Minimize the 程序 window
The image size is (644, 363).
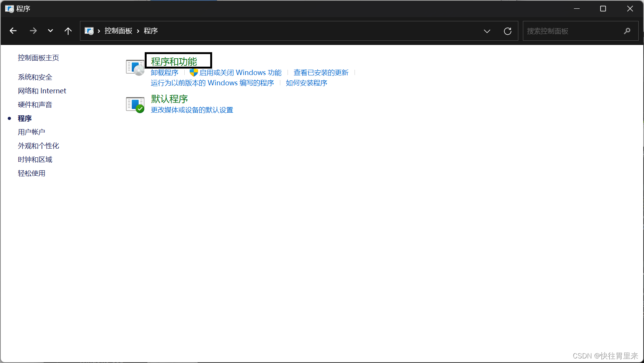(577, 8)
